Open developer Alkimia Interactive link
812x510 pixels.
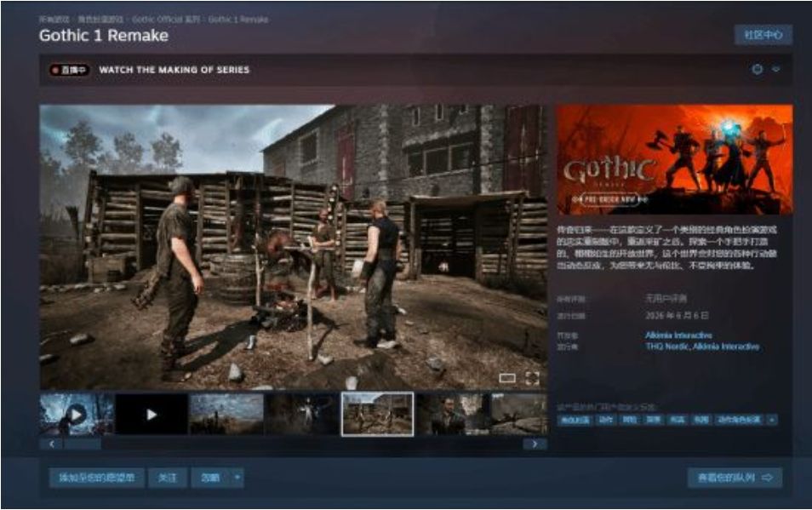tap(678, 335)
